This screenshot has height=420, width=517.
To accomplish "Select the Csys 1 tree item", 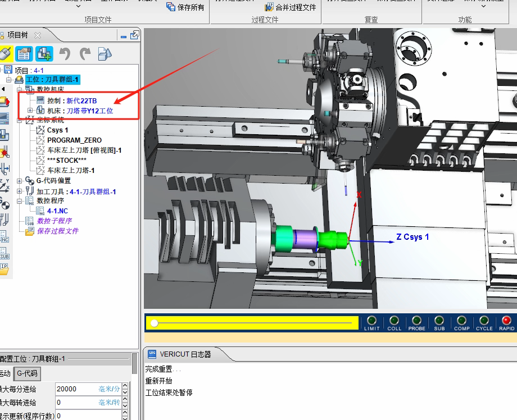I will coord(58,130).
